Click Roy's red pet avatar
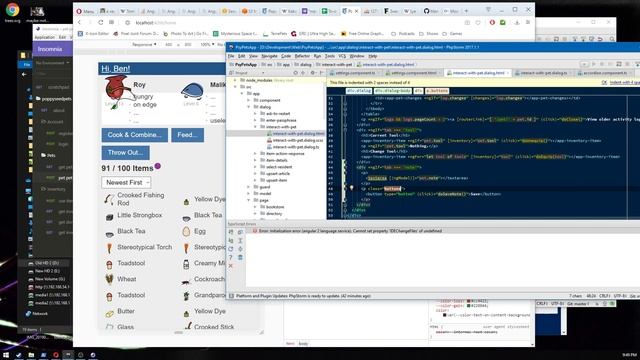The image size is (640, 360). click(x=117, y=89)
